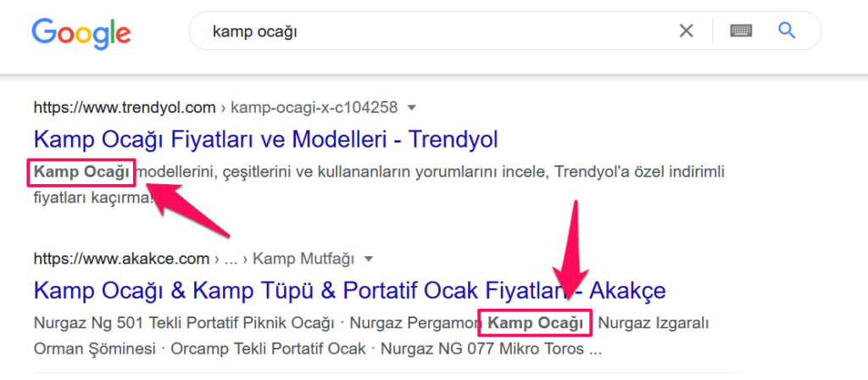Click the Google logo
Screen dimensions: 868x380
tap(81, 32)
